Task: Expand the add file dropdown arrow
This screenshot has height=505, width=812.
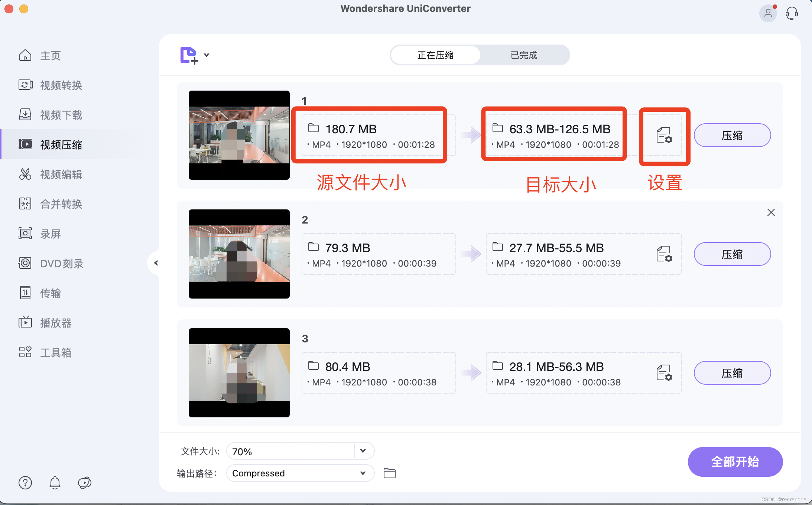Action: coord(207,55)
